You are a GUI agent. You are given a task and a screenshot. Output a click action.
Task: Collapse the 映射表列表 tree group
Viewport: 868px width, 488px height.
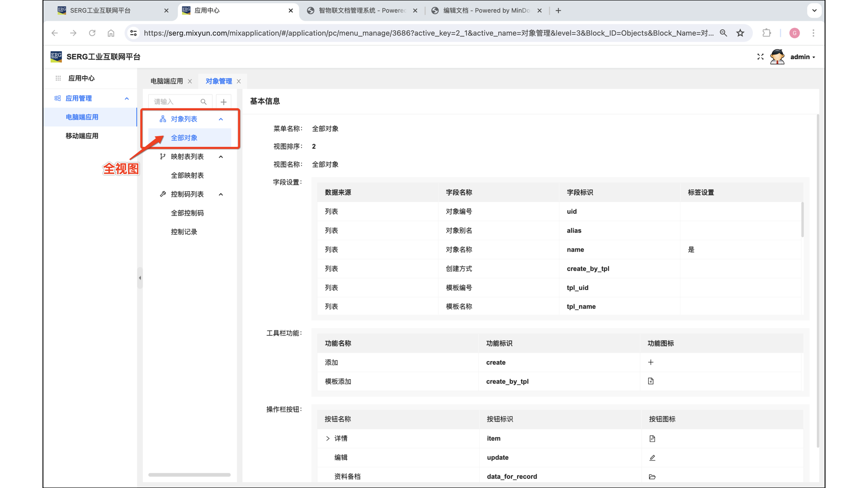(x=221, y=157)
